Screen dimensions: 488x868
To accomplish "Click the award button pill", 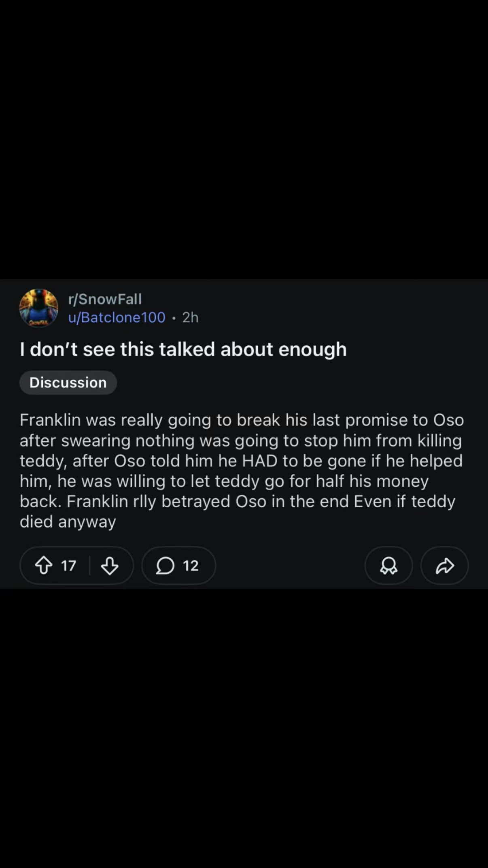I will coord(388,566).
